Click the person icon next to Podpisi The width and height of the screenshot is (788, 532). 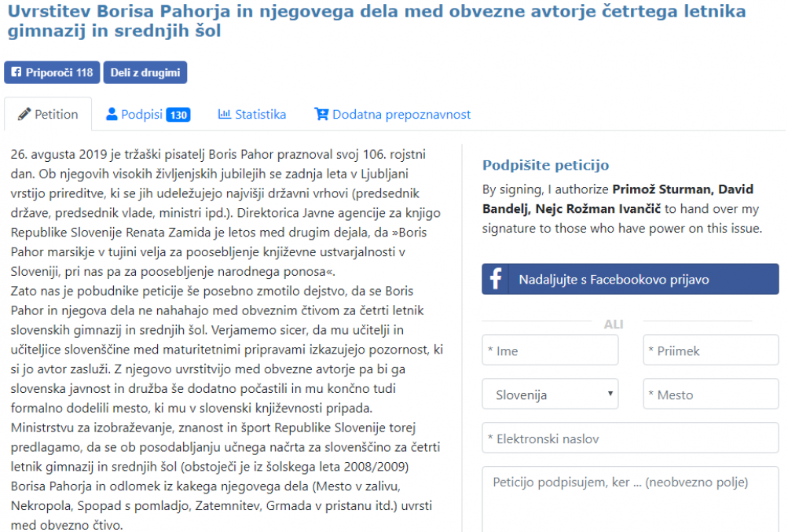pos(112,114)
